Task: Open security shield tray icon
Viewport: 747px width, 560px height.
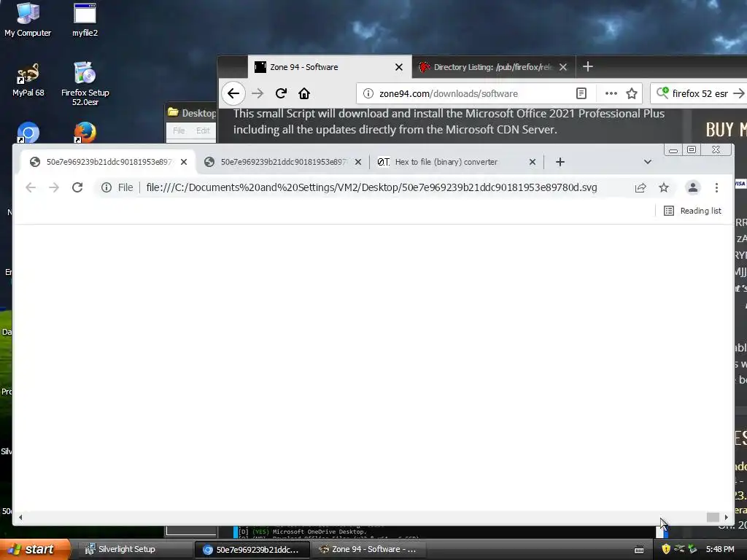Action: (x=666, y=549)
